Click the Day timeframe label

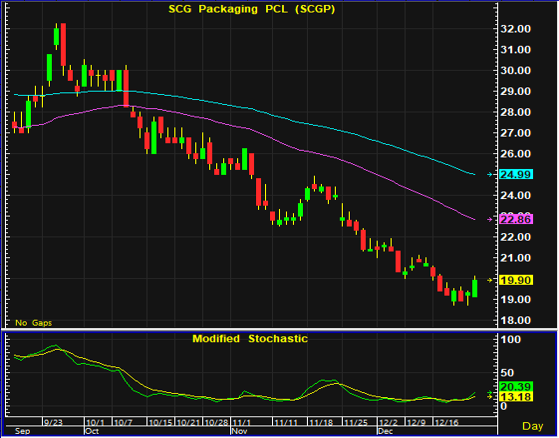(533, 426)
